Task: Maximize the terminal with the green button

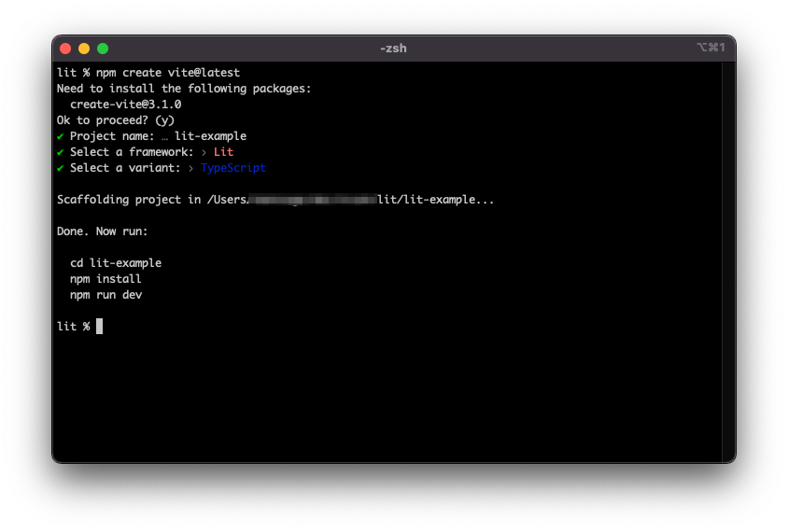Action: click(103, 49)
